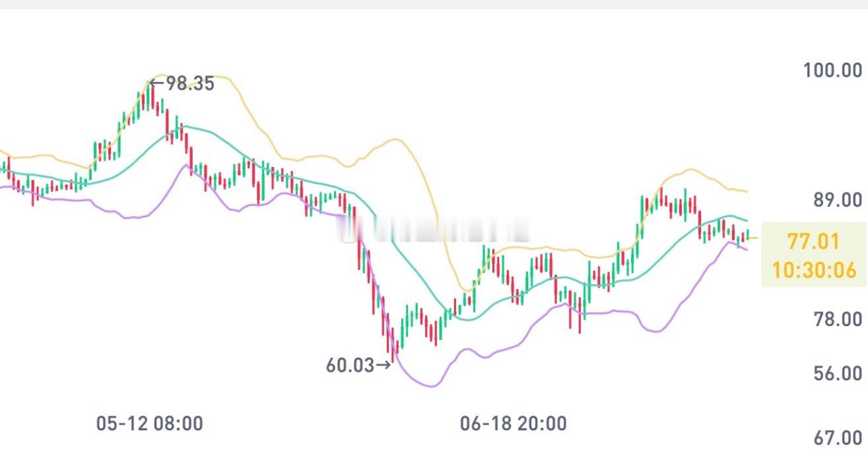
Task: Click the tall green candle near 89.00 level
Action: click(642, 216)
